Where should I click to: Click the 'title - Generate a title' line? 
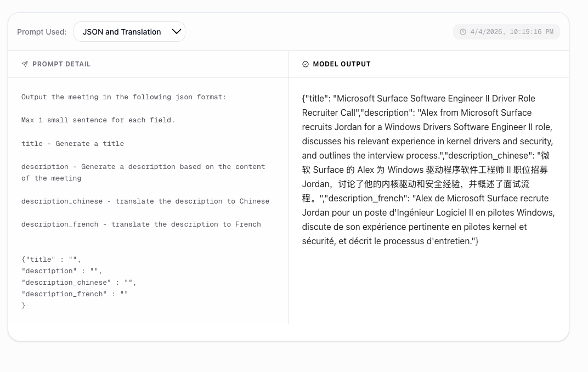(x=72, y=144)
